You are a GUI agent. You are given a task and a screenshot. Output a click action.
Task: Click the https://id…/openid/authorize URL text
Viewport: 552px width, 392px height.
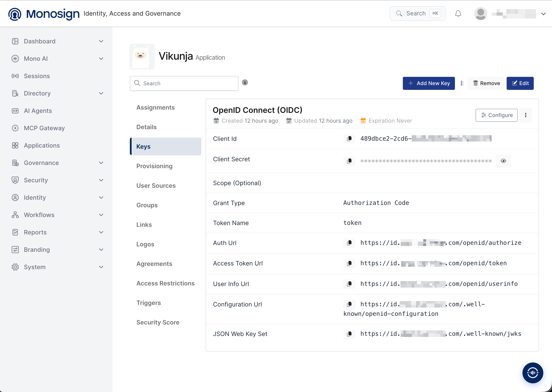click(x=441, y=243)
